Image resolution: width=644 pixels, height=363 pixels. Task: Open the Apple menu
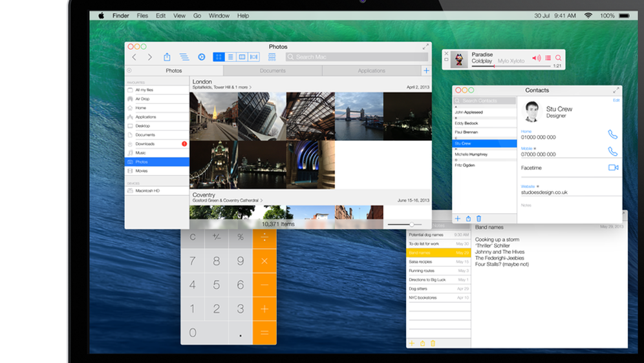pos(101,16)
